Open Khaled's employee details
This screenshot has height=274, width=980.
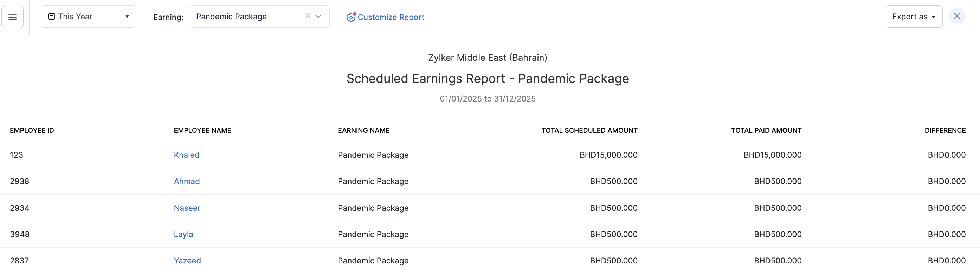(x=186, y=155)
